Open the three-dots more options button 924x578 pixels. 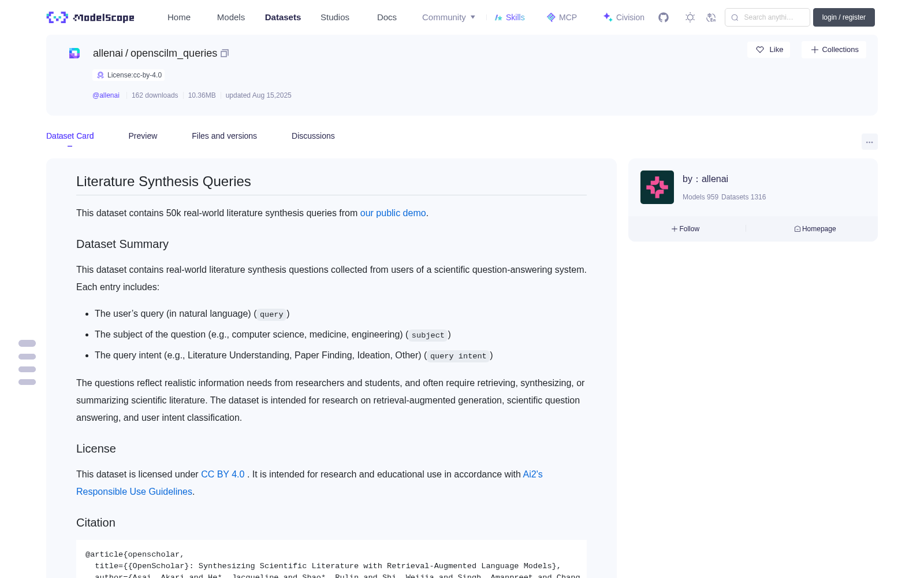point(870,142)
